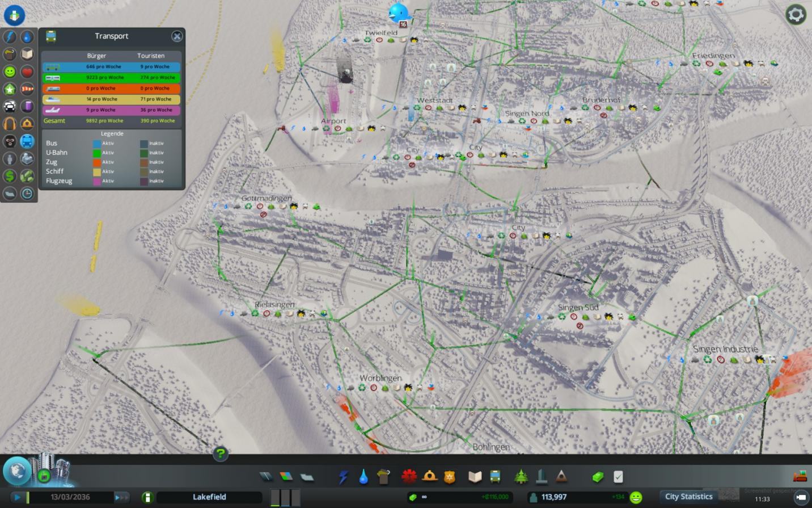Screen dimensions: 812x508
Task: Open the Police build menu badge
Action: coord(450,477)
